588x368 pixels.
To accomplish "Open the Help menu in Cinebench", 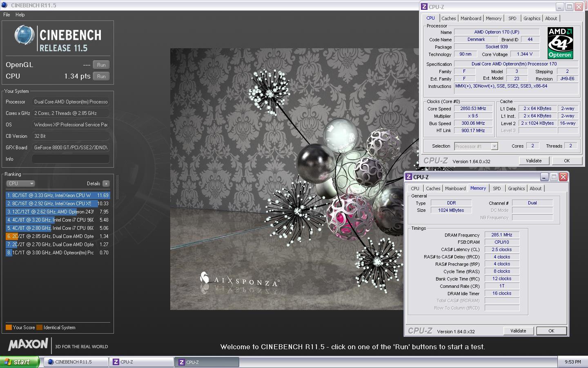I will click(x=20, y=15).
